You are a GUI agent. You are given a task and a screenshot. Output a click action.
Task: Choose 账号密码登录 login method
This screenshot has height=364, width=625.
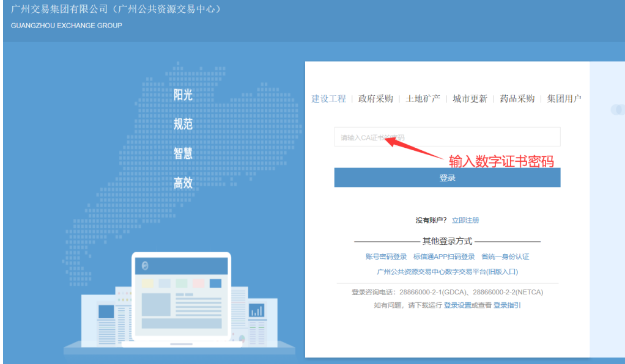pos(386,257)
